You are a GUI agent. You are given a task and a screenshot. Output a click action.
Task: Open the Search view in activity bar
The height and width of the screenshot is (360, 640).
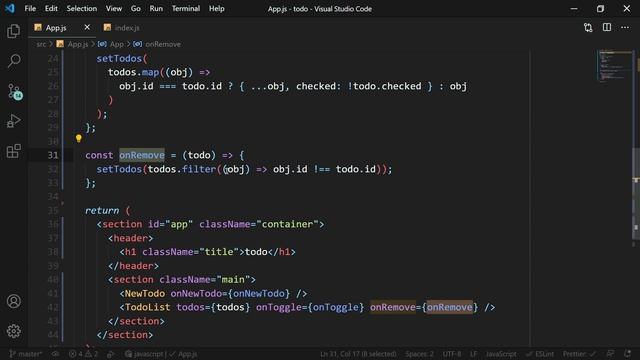[13, 61]
